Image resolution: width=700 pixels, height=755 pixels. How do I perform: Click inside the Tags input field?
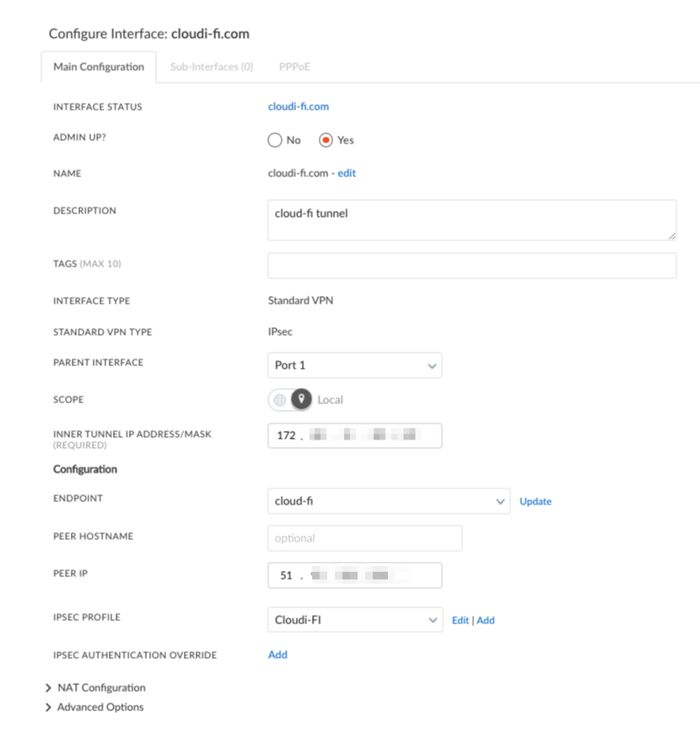pyautogui.click(x=471, y=265)
